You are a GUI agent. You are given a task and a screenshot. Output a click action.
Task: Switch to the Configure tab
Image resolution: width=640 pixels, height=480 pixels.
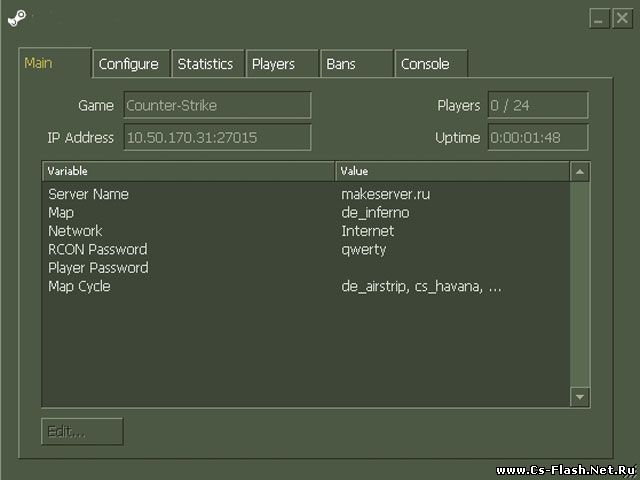coord(128,64)
